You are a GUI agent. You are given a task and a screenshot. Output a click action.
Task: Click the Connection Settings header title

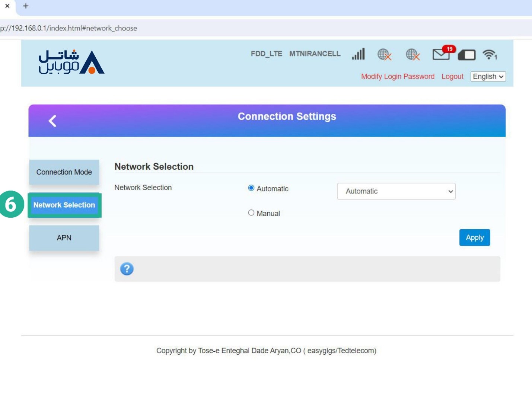pos(287,116)
